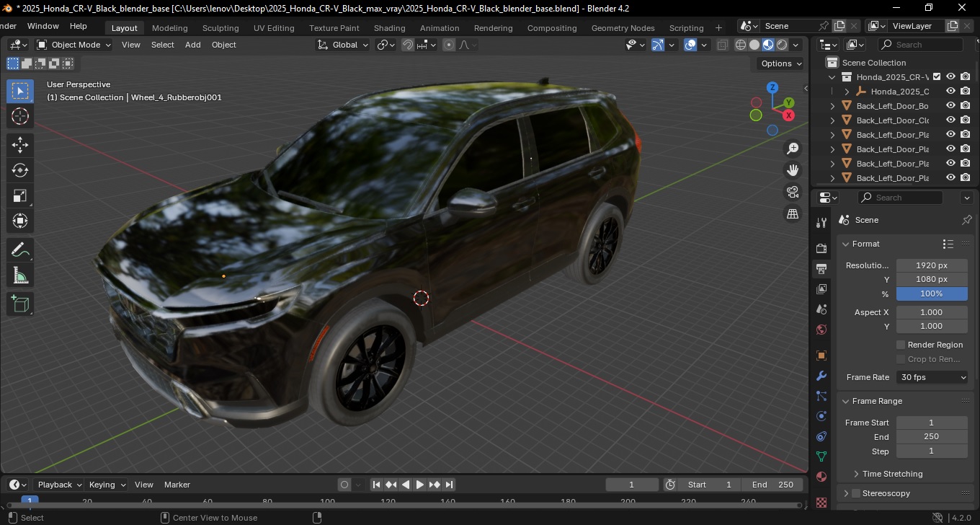This screenshot has width=980, height=525.
Task: Switch perspective/orthographic grid icon
Action: 793,213
